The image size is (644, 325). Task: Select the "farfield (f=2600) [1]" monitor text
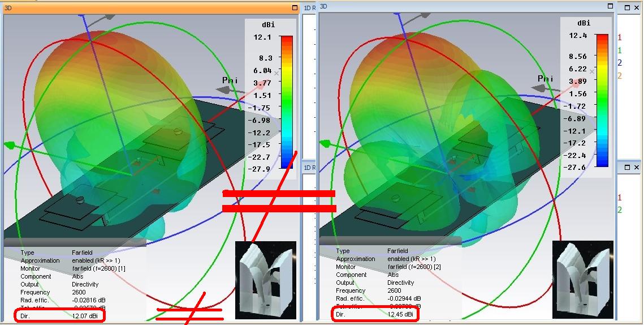click(98, 268)
